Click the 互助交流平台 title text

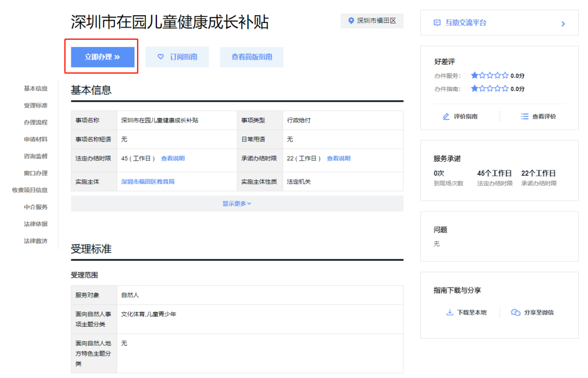pos(465,23)
